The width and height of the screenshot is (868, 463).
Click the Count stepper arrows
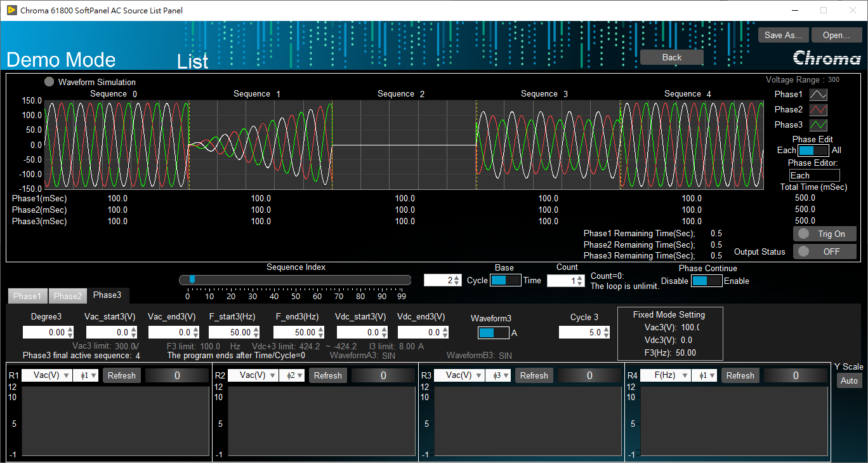581,281
